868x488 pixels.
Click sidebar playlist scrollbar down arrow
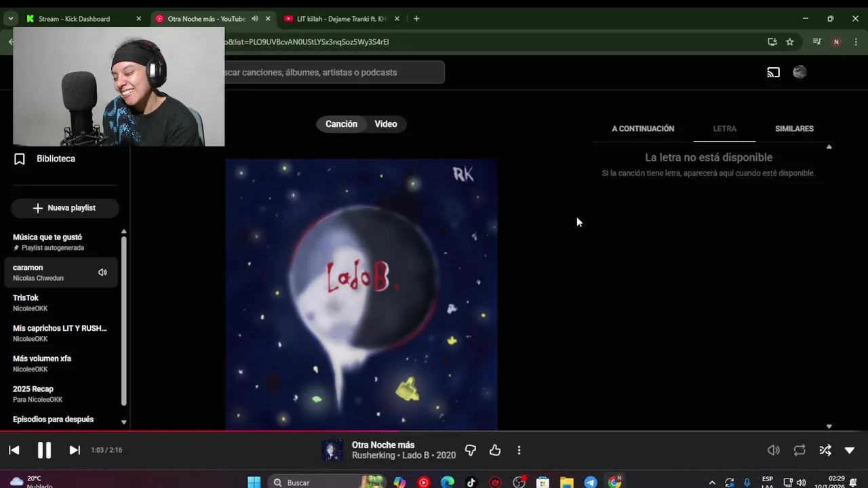click(123, 422)
